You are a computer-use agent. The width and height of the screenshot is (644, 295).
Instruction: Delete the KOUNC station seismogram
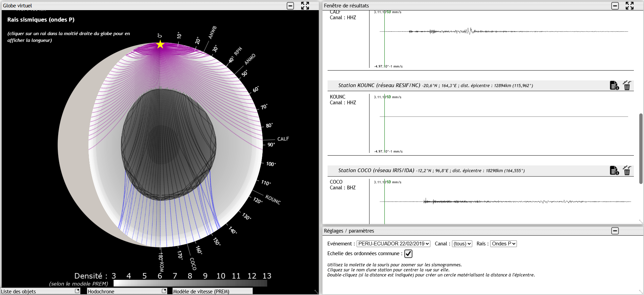click(x=627, y=86)
